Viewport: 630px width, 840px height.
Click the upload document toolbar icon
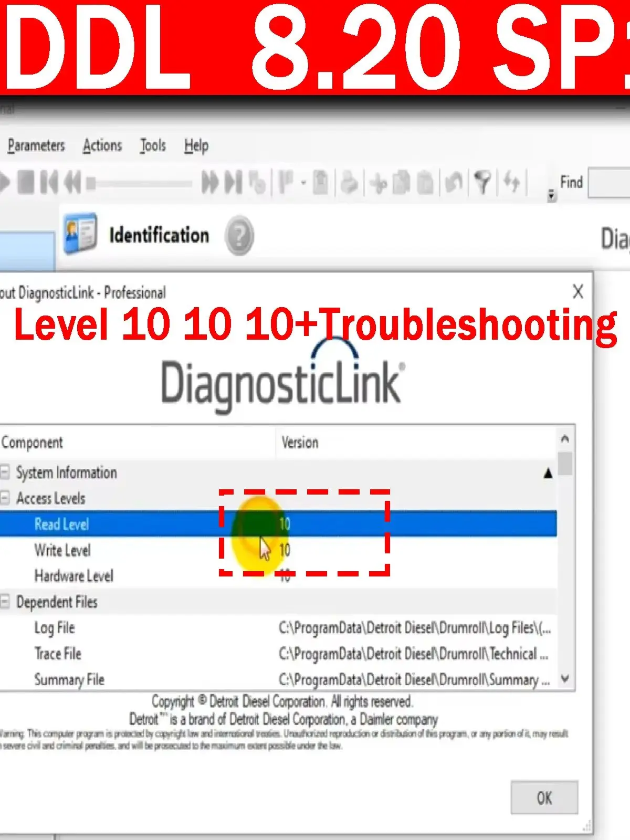321,183
